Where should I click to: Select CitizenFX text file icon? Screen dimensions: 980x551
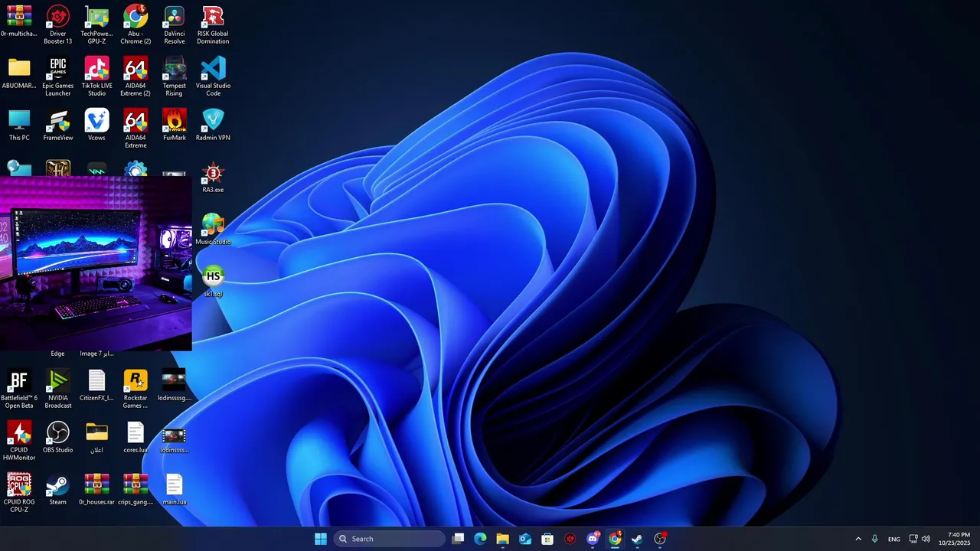(x=96, y=386)
